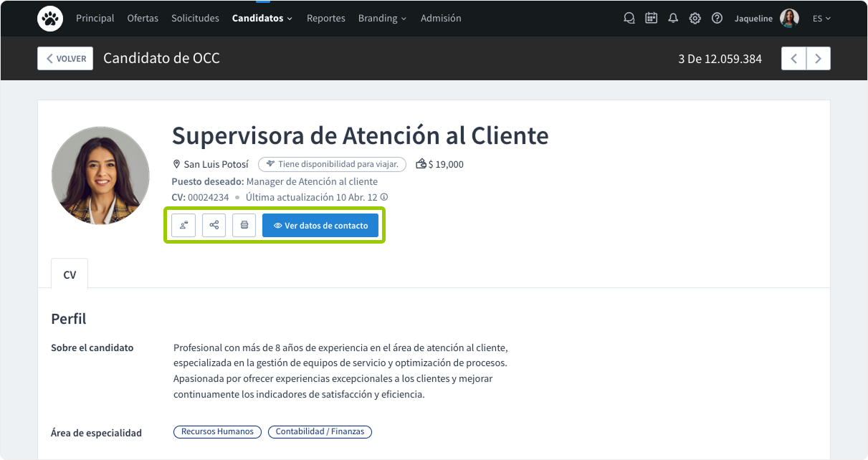Expand the ES language selector

821,18
